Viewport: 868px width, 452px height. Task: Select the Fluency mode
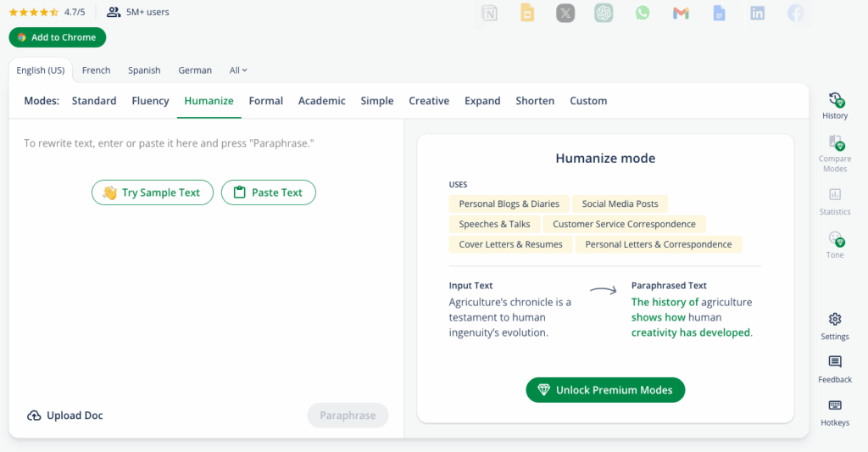point(150,101)
